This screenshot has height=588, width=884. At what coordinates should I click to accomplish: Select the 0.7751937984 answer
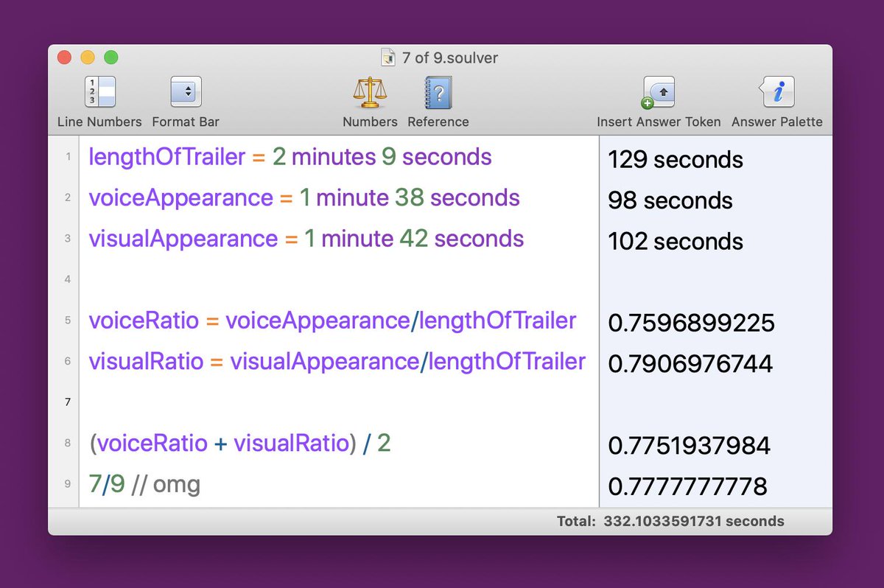[690, 446]
